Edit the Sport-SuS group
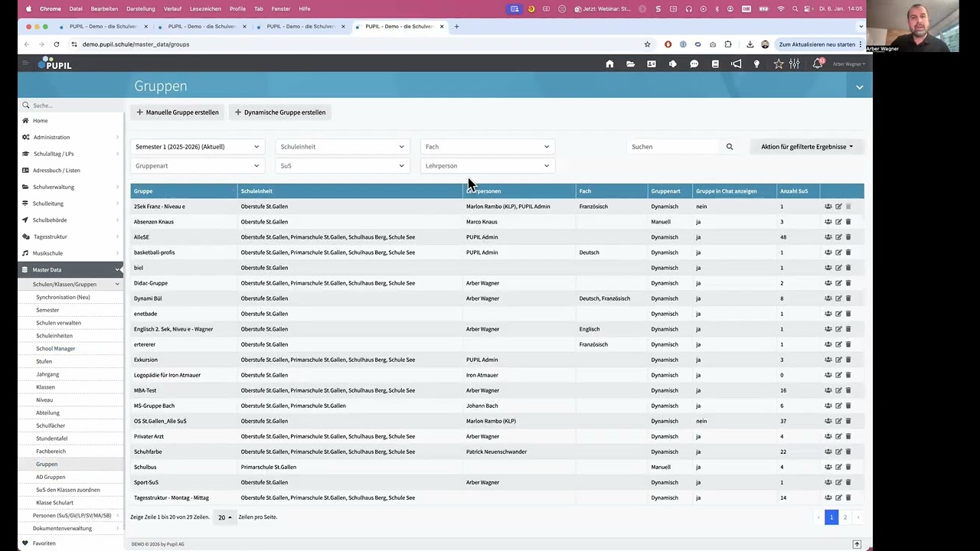 coord(838,482)
